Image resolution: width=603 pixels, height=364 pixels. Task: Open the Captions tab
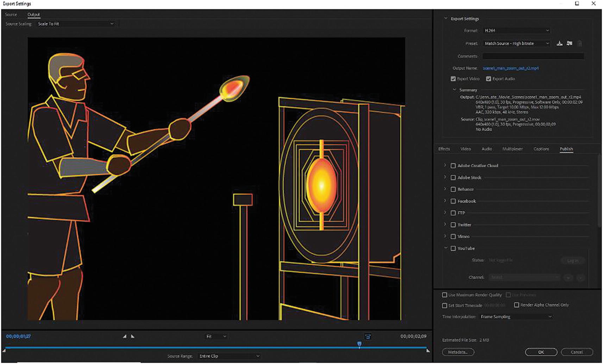click(x=541, y=149)
